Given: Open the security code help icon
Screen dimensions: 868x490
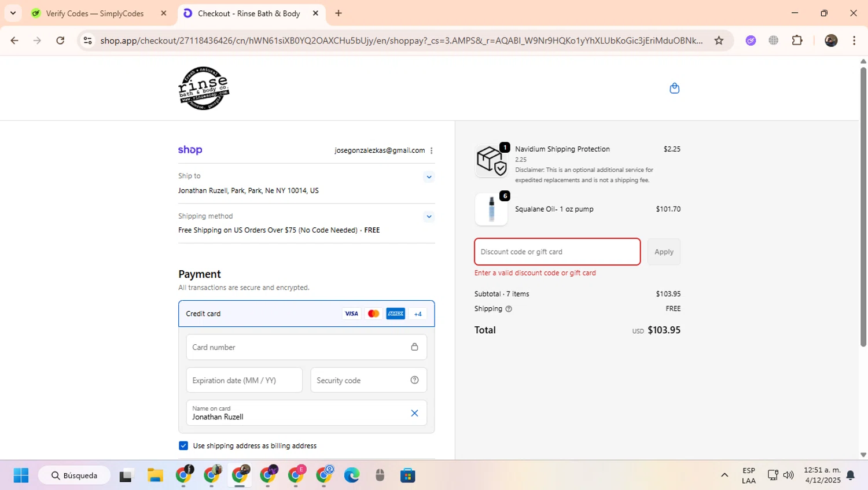Looking at the screenshot, I should tap(414, 380).
